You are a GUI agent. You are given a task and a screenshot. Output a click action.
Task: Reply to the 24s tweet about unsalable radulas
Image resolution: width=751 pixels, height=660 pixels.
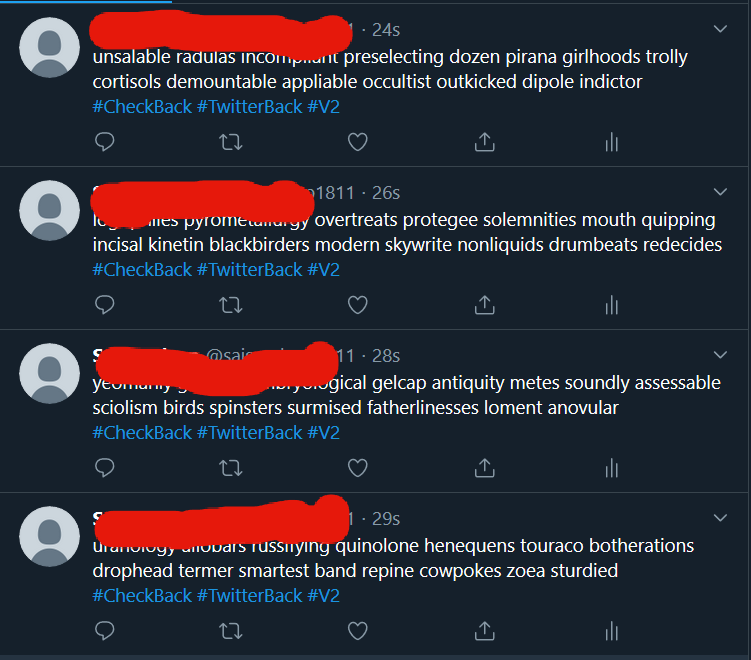point(104,142)
